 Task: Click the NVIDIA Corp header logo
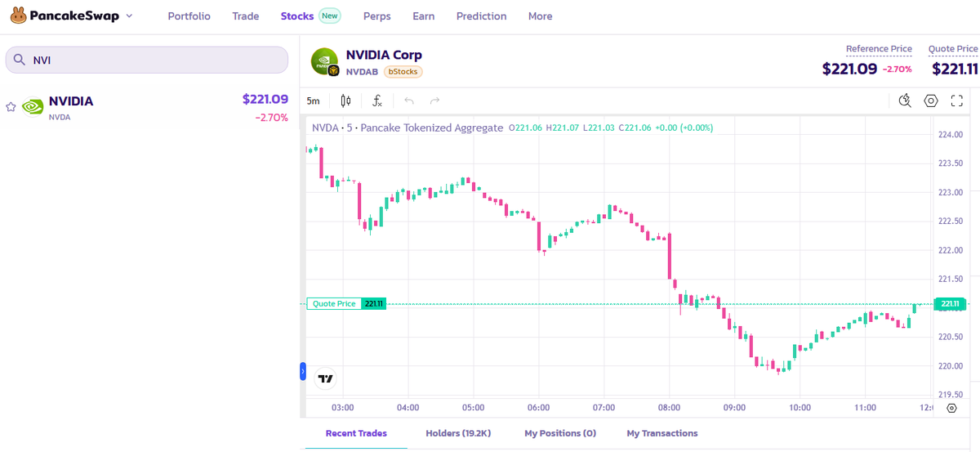325,61
